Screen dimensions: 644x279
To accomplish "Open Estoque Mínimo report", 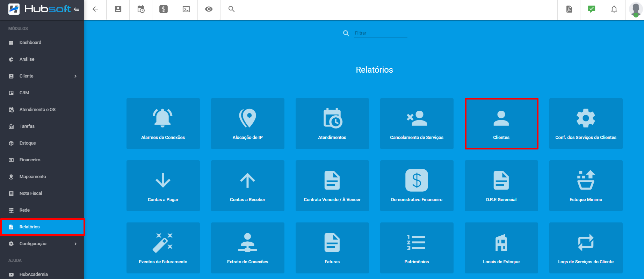I will click(586, 186).
